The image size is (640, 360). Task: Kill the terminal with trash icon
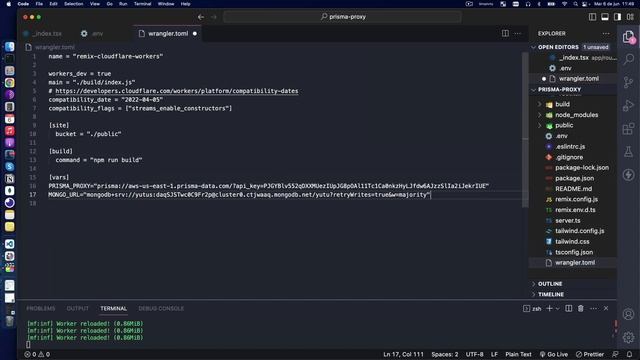(581, 309)
